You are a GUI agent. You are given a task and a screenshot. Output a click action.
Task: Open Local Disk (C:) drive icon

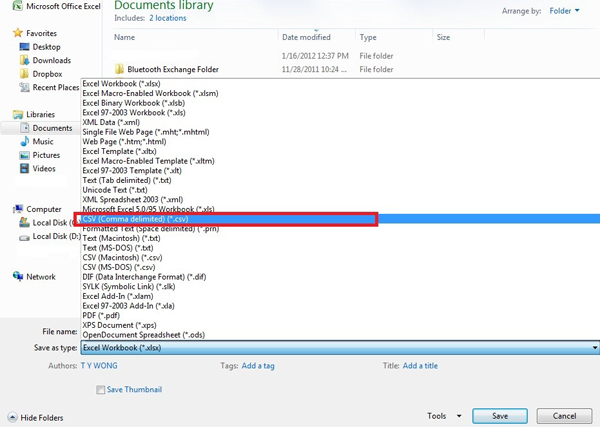(x=24, y=222)
